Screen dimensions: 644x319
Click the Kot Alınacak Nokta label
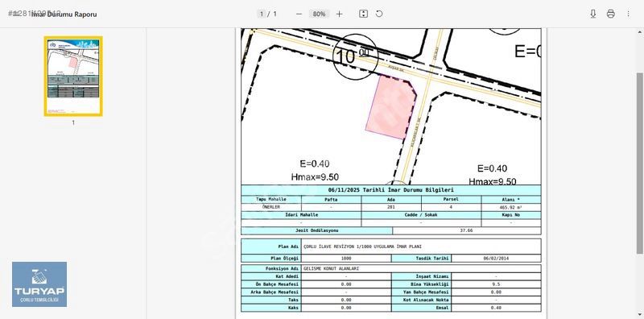(x=427, y=300)
